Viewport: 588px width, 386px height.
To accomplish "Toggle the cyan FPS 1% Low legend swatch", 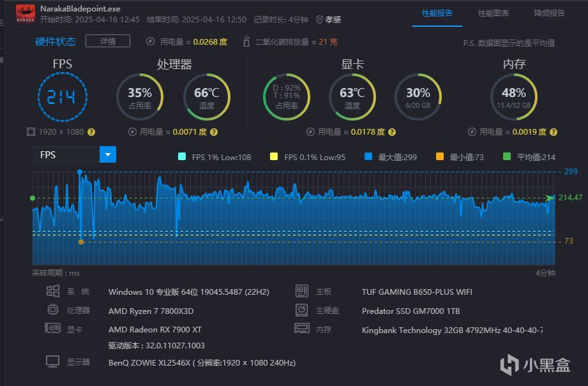I will [182, 157].
